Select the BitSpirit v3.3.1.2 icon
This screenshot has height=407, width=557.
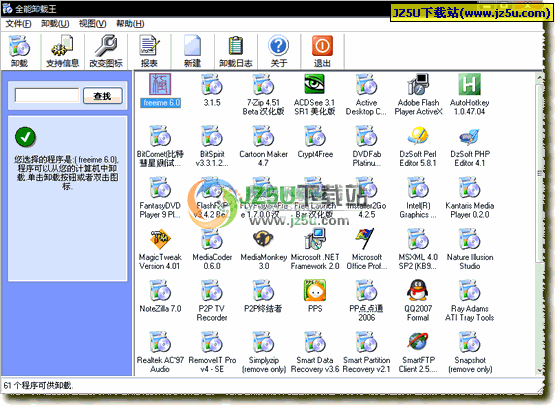click(212, 136)
